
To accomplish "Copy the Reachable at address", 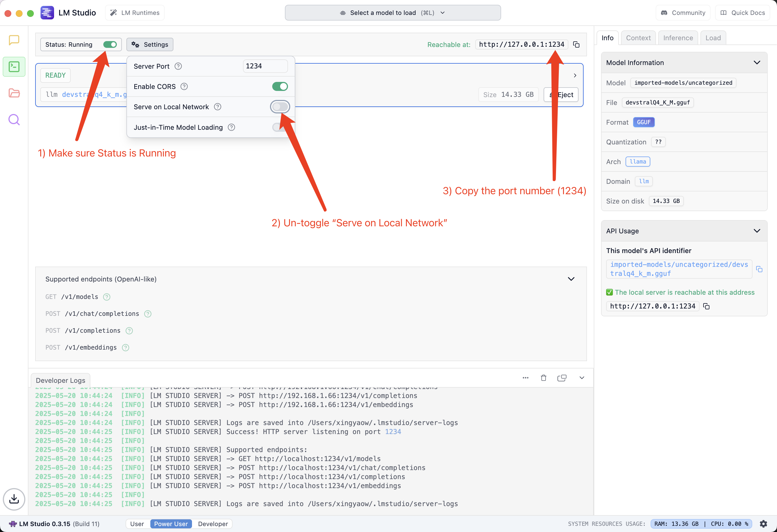I will 576,44.
